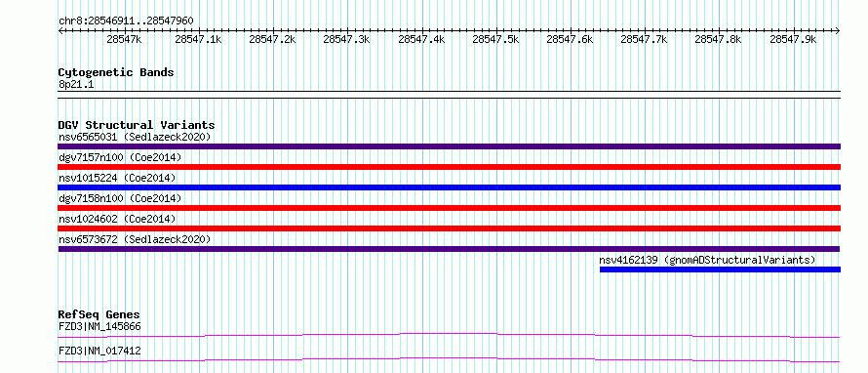Open the FZD3|NM_145866 gene label

(x=99, y=327)
